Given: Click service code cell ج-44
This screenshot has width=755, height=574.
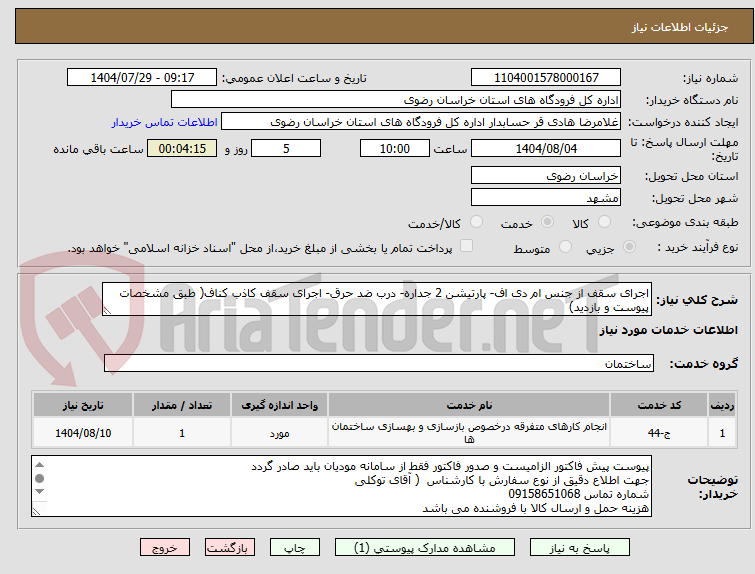Looking at the screenshot, I should pyautogui.click(x=659, y=433).
